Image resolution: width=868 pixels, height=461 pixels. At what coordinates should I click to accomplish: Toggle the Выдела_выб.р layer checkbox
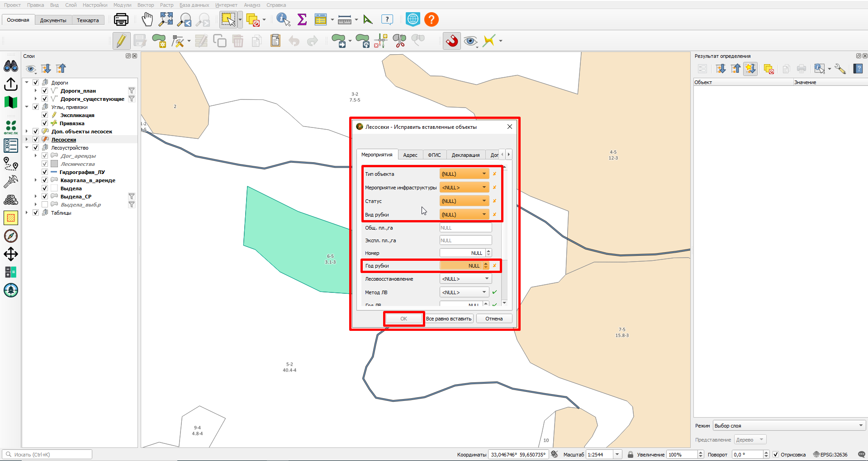click(x=45, y=205)
